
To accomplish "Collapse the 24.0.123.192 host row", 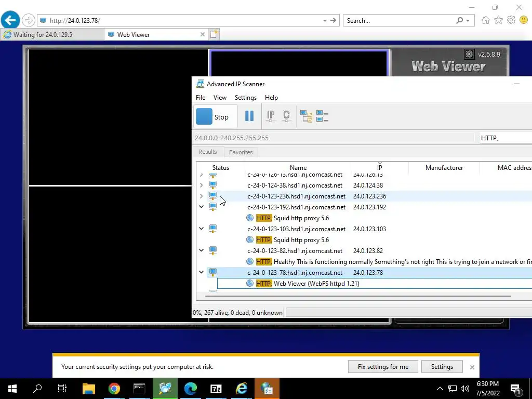I will [x=201, y=207].
